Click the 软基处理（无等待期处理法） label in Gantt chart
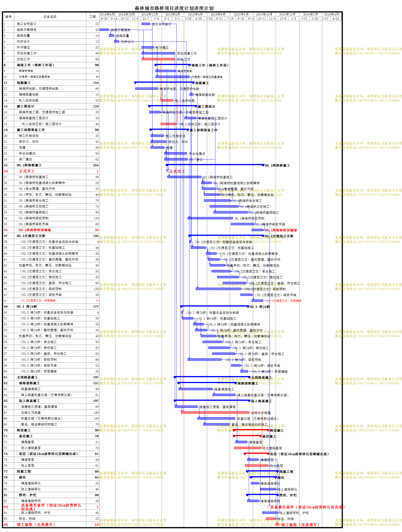This screenshot has height=532, width=402. click(x=258, y=419)
